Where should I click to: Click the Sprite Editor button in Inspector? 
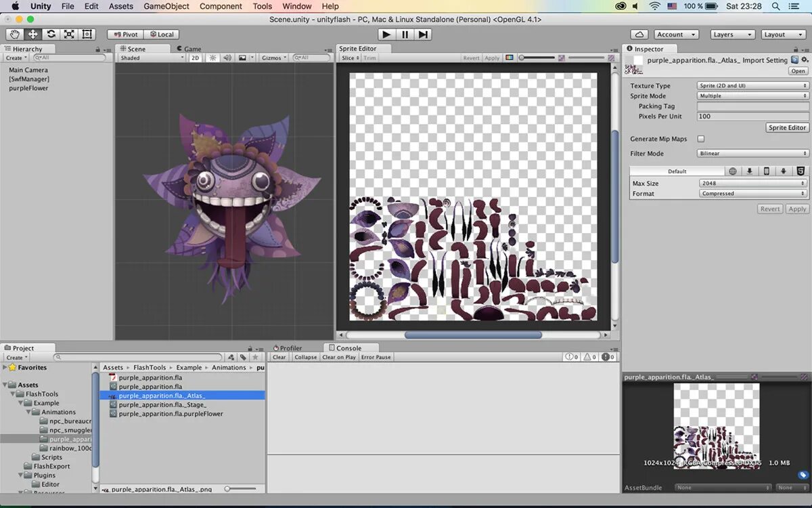click(x=788, y=127)
